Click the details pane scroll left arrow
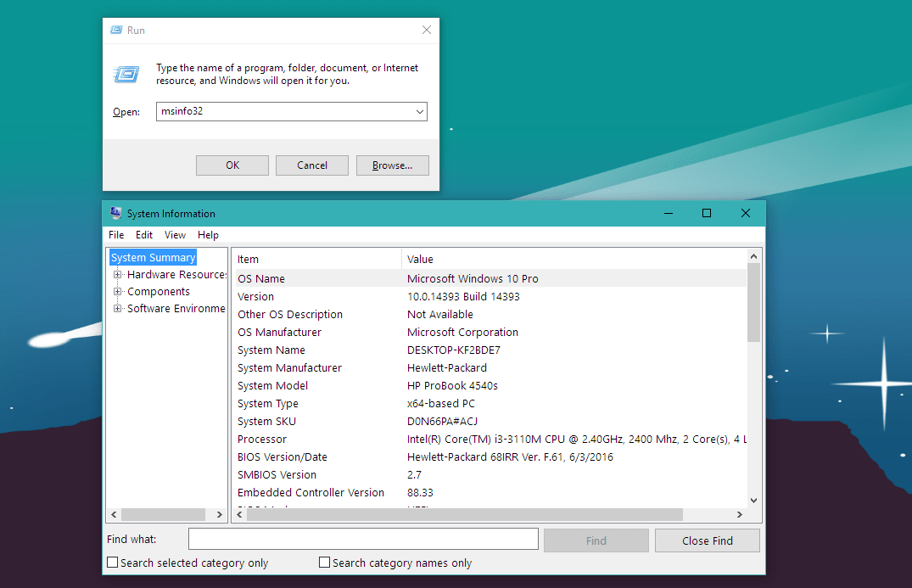912x588 pixels. click(x=239, y=515)
